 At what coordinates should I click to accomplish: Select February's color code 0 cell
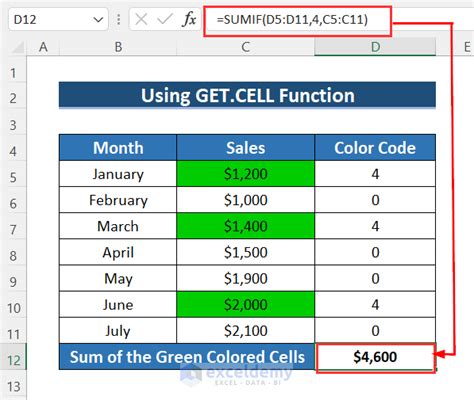click(x=375, y=200)
